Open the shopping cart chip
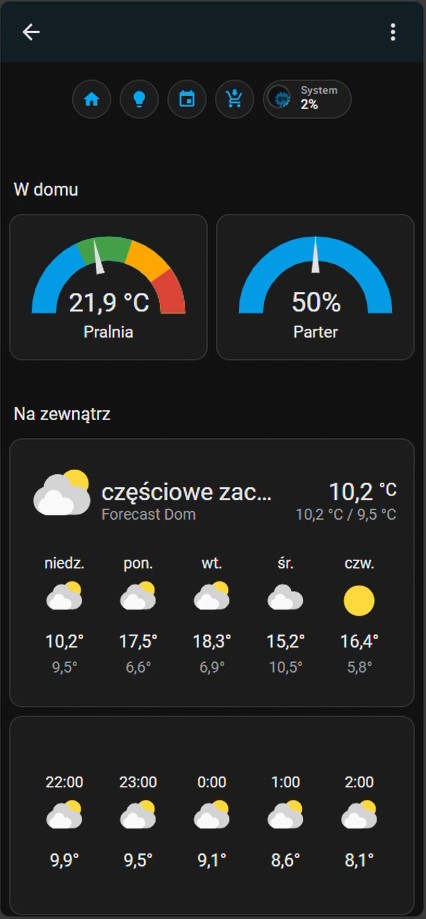426x919 pixels. (x=234, y=99)
